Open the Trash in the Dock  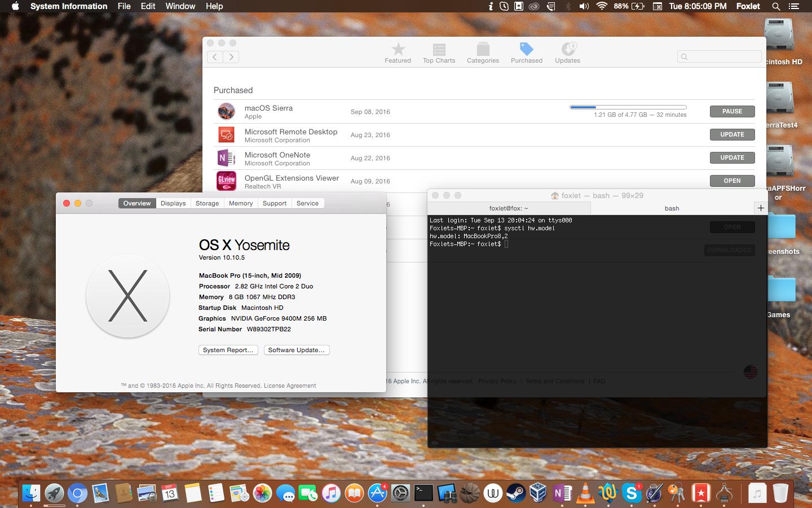780,493
